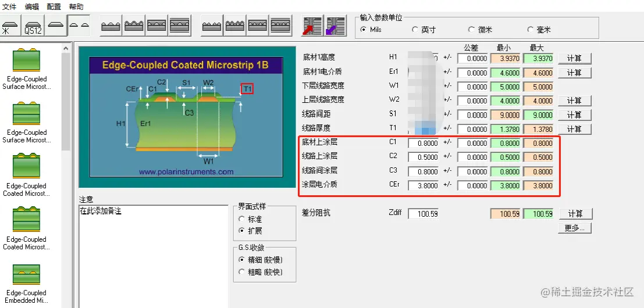Pick Edge-Coupled Surface Microstrip with two substrate layers
644x308 pixels.
point(27,123)
